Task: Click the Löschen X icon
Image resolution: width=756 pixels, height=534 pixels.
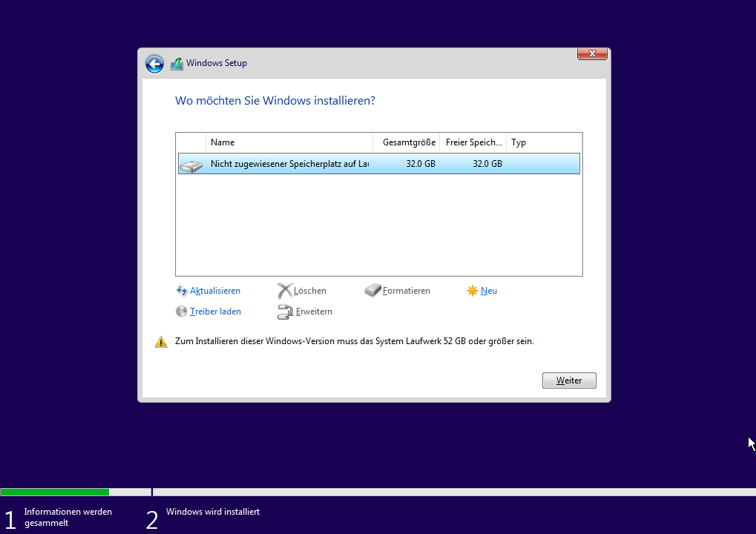Action: pyautogui.click(x=284, y=291)
